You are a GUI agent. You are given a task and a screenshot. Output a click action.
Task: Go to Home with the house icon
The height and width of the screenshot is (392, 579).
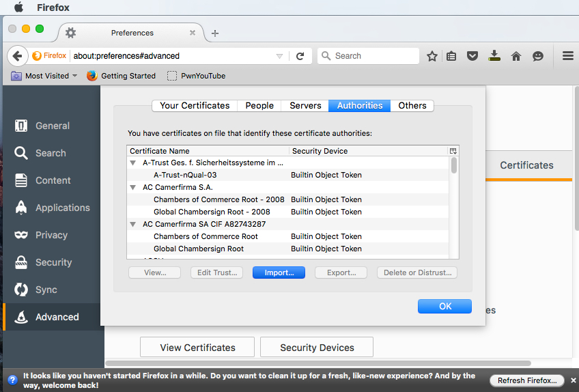[x=516, y=56]
